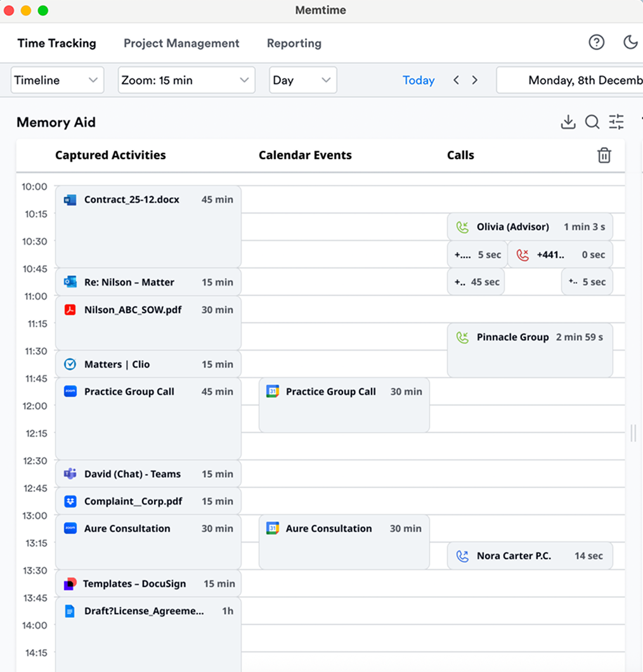Click the PDF icon for Nilson_ABC_SOW.pdf
The width and height of the screenshot is (643, 672).
click(x=70, y=309)
